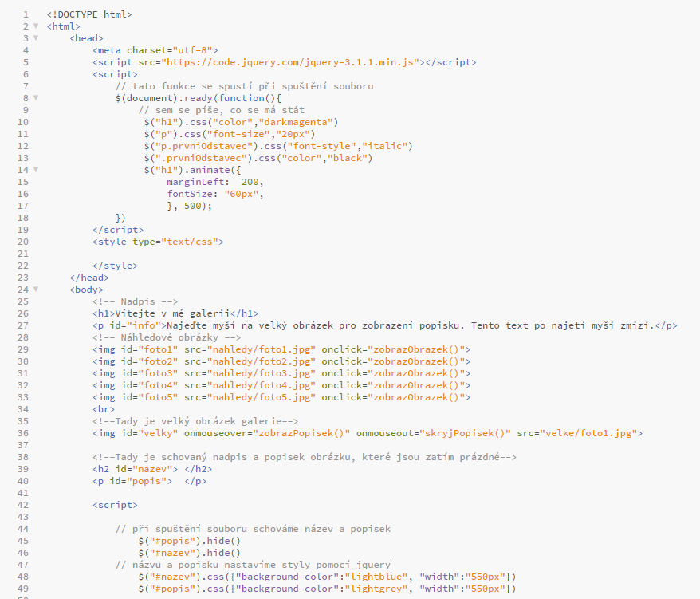Image resolution: width=700 pixels, height=599 pixels.
Task: Click the "skryjPopisek()" onmouseout value
Action: [465, 433]
